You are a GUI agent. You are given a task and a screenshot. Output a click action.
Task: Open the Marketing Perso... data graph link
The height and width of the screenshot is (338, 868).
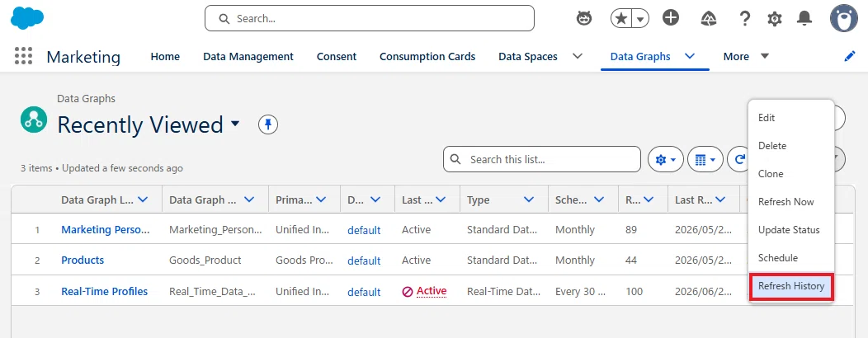point(105,229)
